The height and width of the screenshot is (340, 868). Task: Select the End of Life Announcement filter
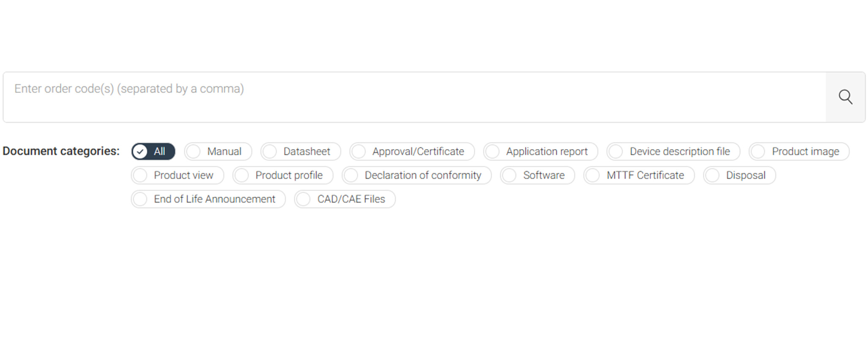click(x=208, y=199)
